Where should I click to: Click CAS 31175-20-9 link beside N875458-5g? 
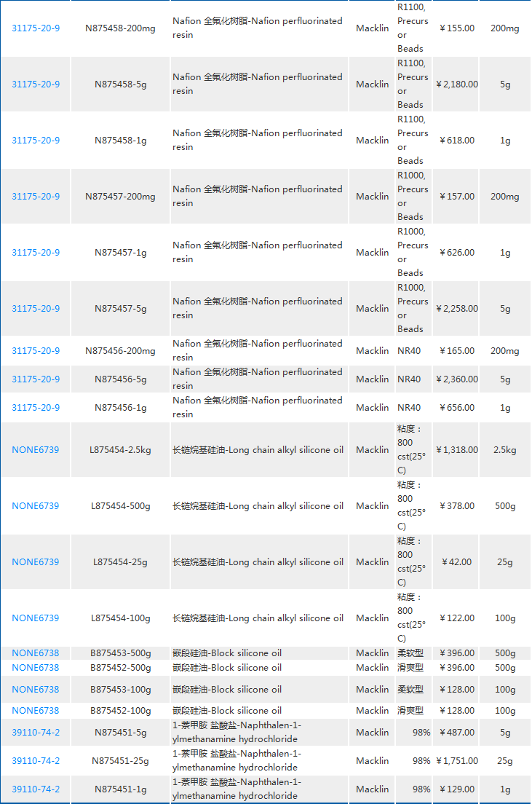(x=36, y=84)
